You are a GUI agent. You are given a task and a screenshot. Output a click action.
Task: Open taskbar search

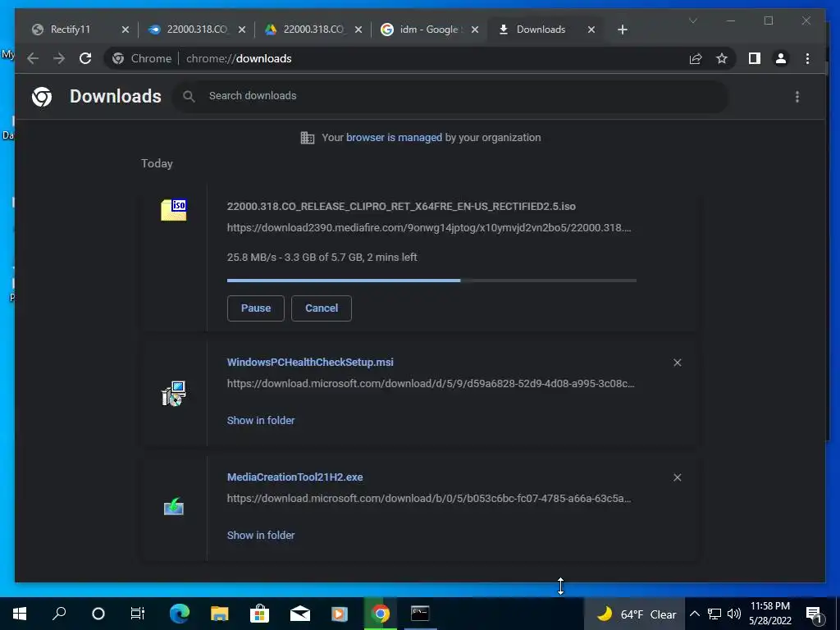[x=59, y=614]
